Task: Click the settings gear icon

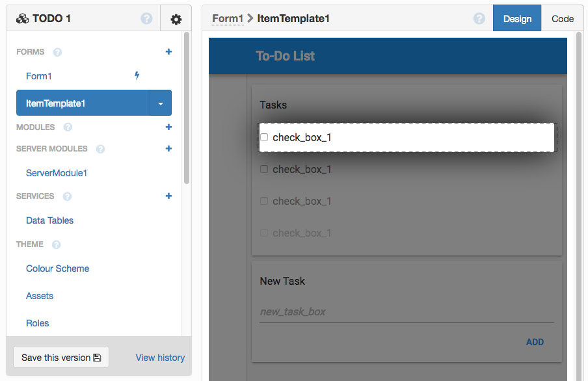Action: click(176, 20)
